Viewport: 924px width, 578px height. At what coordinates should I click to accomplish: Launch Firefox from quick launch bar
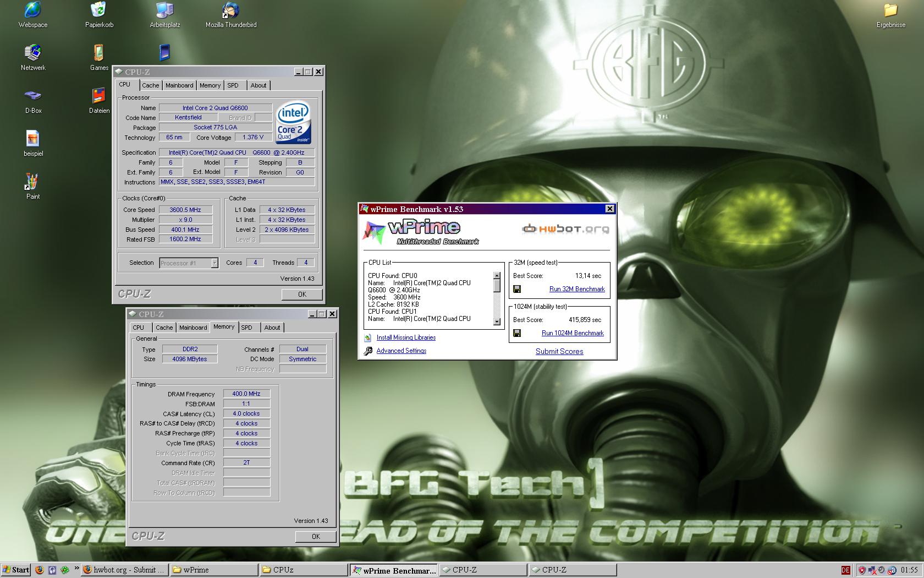[40, 570]
